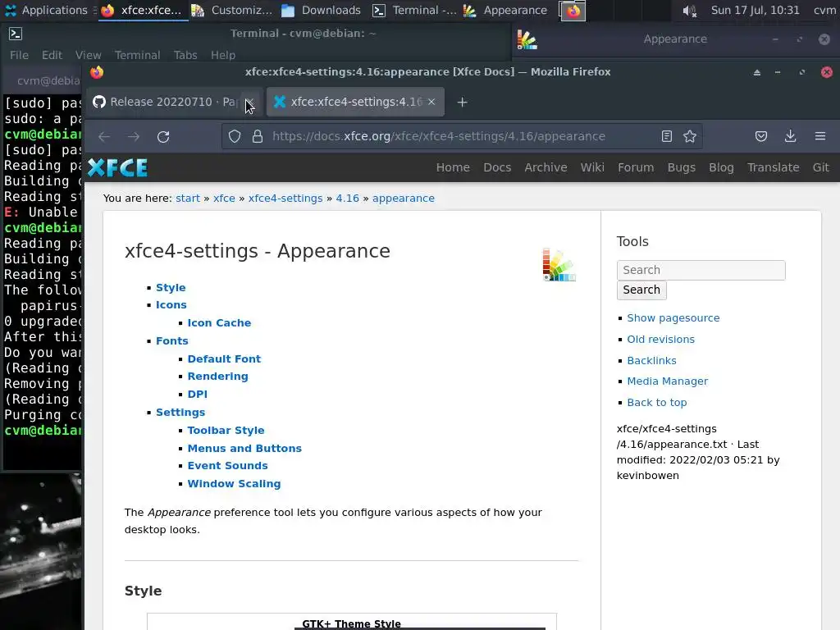Viewport: 840px width, 630px height.
Task: Open Wiki link in XFCE header
Action: [x=592, y=167]
